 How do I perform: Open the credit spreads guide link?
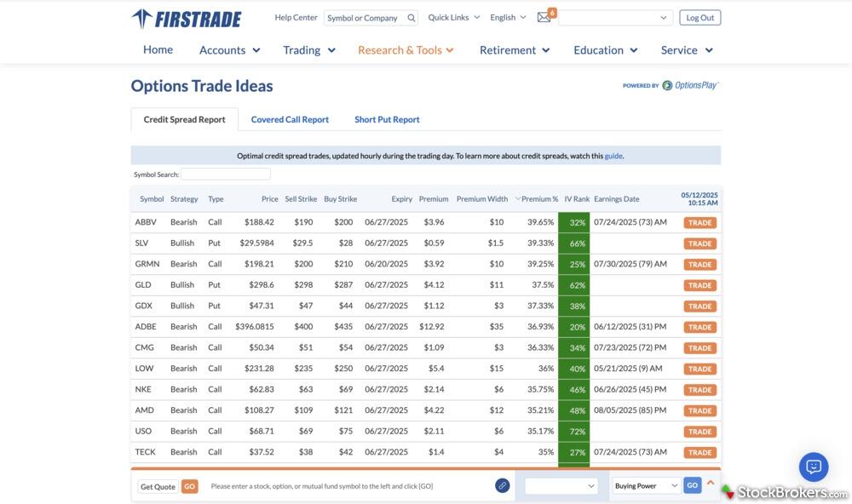613,156
